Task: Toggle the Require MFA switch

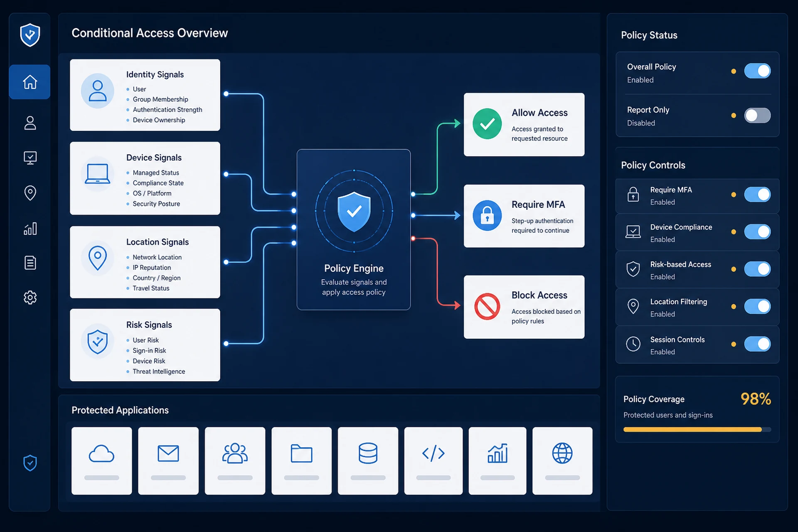Action: coord(757,195)
